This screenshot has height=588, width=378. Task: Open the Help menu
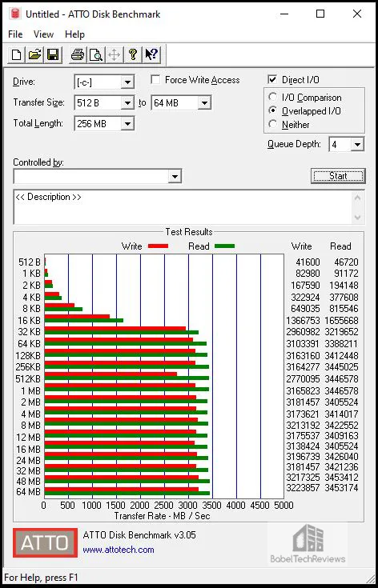click(x=74, y=34)
